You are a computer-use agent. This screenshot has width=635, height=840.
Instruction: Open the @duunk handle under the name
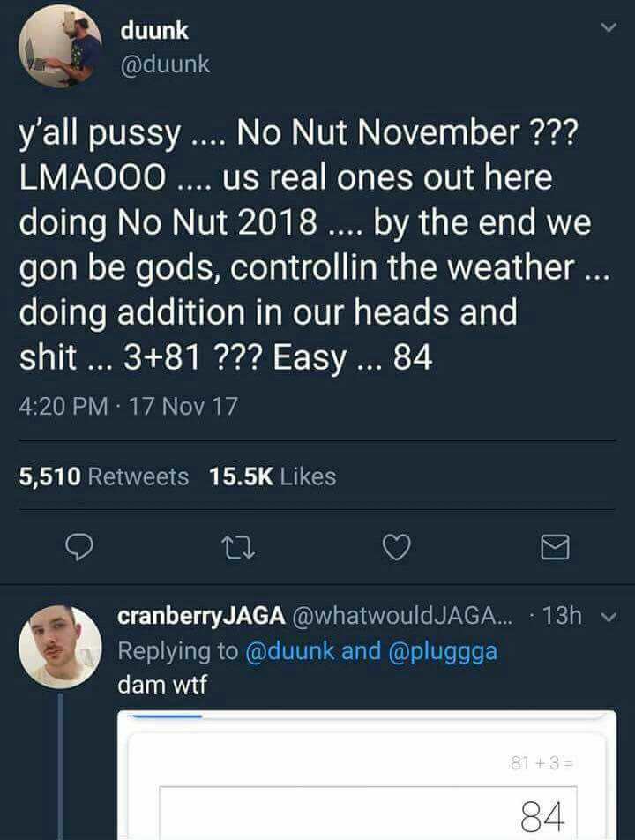(165, 64)
